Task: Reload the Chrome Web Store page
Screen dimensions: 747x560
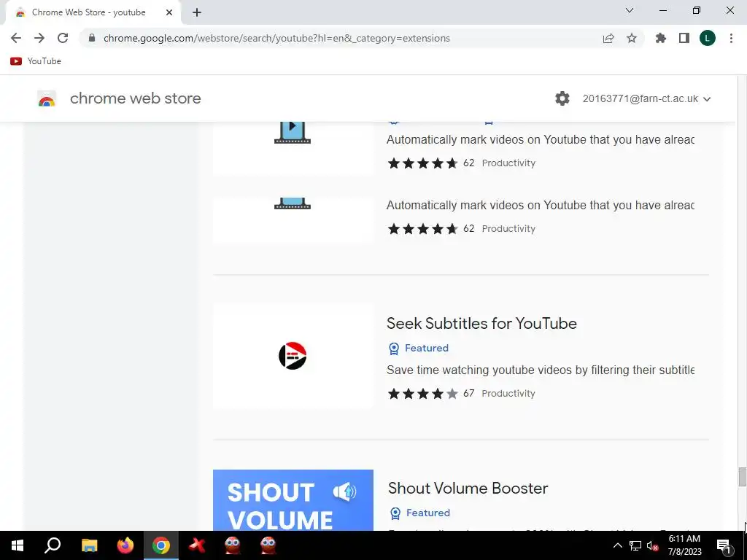Action: (63, 38)
